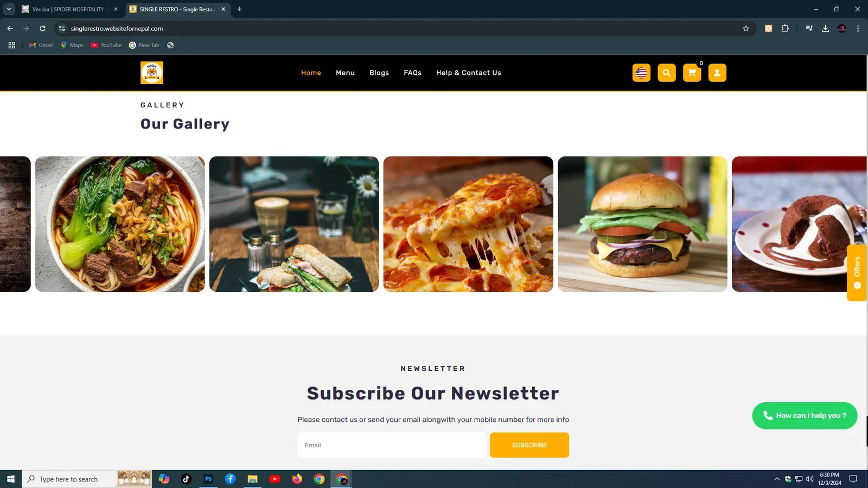The height and width of the screenshot is (488, 868).
Task: Click the Email input field
Action: click(392, 445)
